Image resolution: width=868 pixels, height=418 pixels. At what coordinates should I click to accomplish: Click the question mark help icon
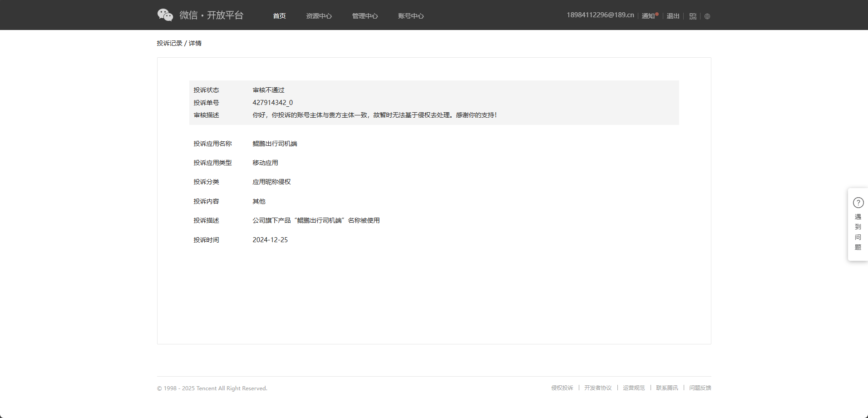[x=858, y=203]
